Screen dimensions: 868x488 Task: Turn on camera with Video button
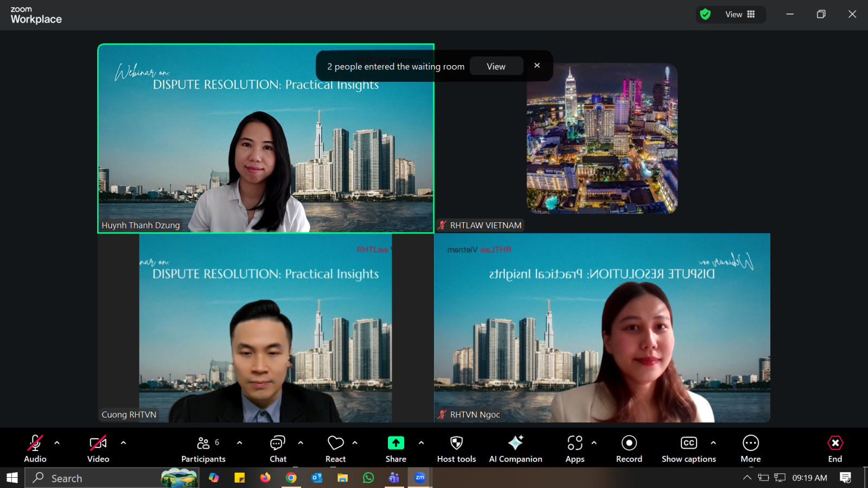tap(98, 449)
